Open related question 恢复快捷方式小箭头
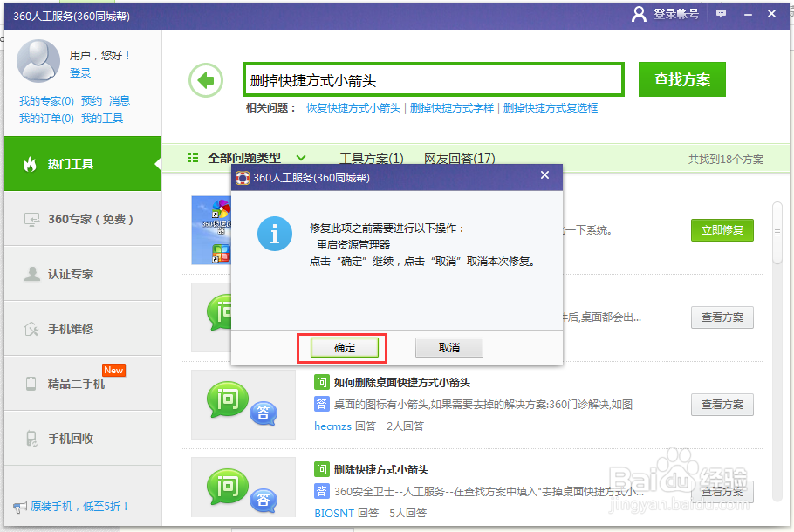The image size is (794, 532). [x=353, y=108]
